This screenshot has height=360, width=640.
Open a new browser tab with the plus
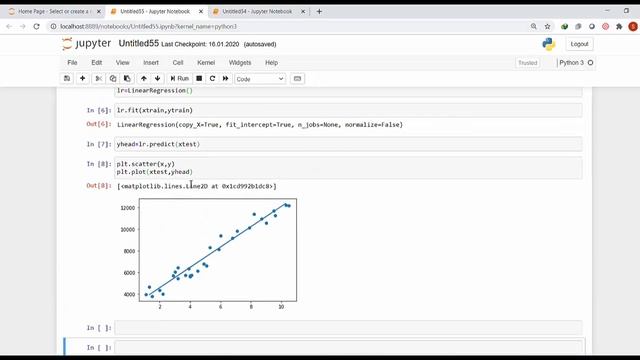click(x=319, y=11)
